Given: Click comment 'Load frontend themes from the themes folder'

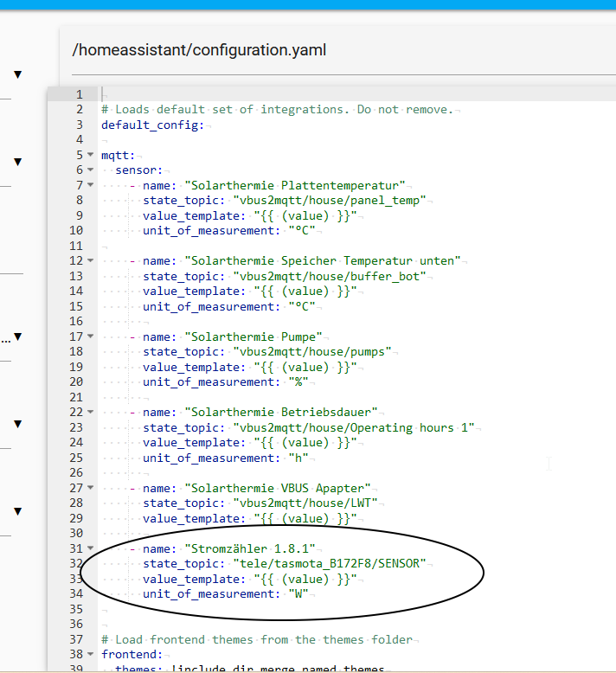Looking at the screenshot, I should pyautogui.click(x=257, y=639).
